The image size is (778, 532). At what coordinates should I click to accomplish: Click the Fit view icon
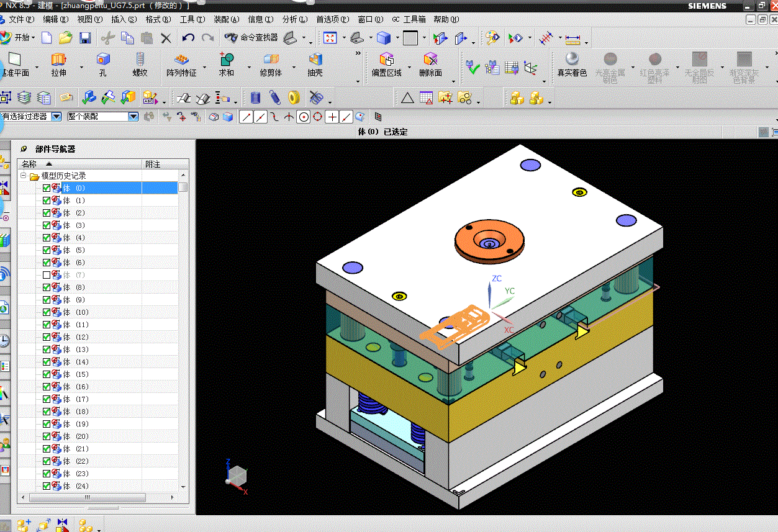[x=330, y=38]
